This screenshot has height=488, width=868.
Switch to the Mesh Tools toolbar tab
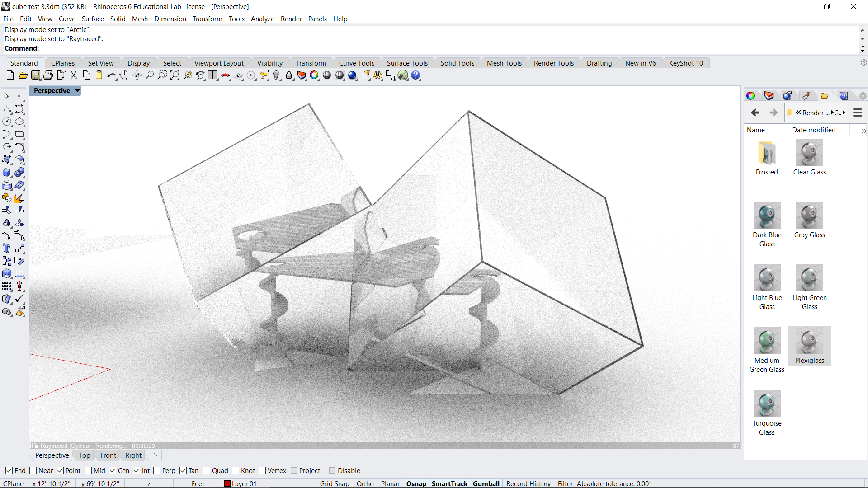tap(504, 63)
